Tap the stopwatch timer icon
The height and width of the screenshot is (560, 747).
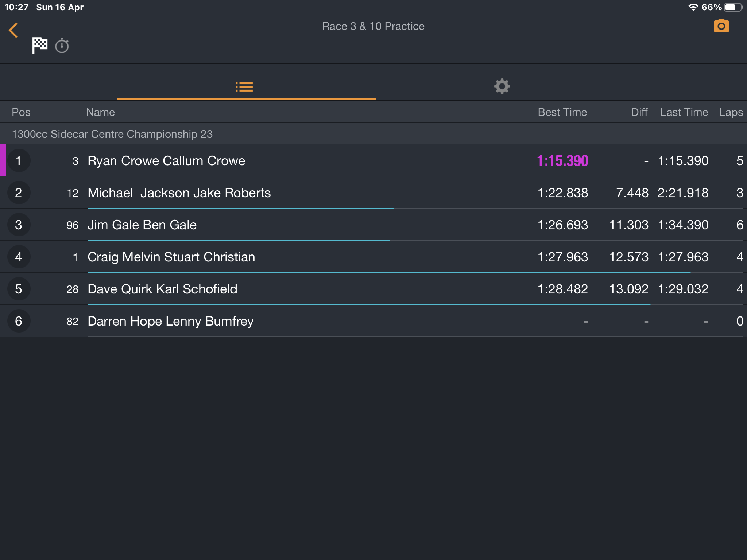[x=62, y=46]
